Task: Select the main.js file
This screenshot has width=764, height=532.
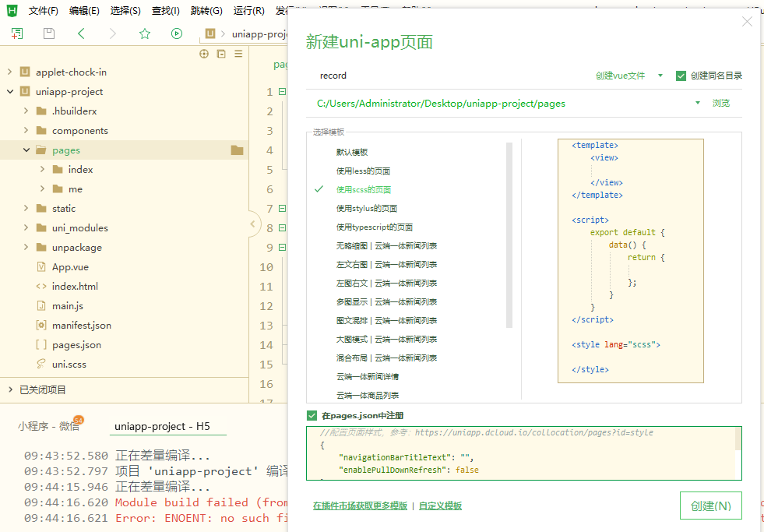Action: pos(68,306)
